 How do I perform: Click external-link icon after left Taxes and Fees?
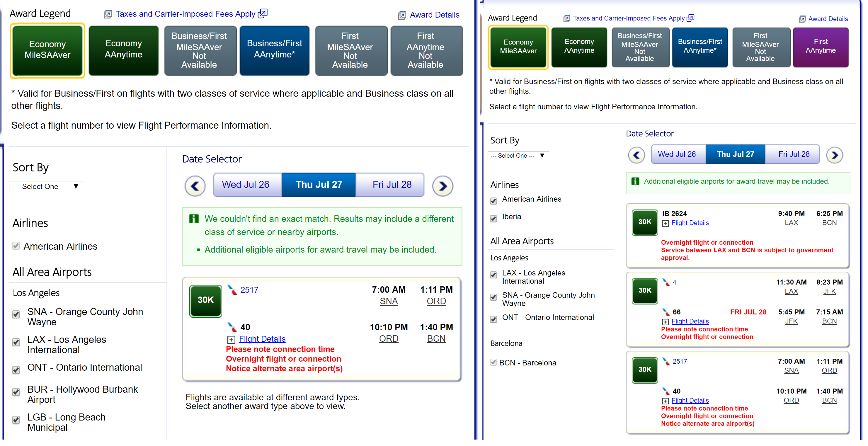click(x=263, y=14)
